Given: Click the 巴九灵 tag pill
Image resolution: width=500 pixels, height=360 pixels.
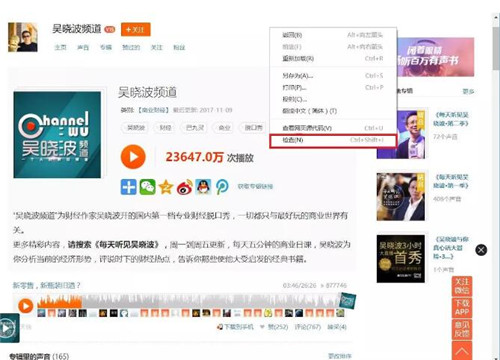Looking at the screenshot, I should click(195, 127).
